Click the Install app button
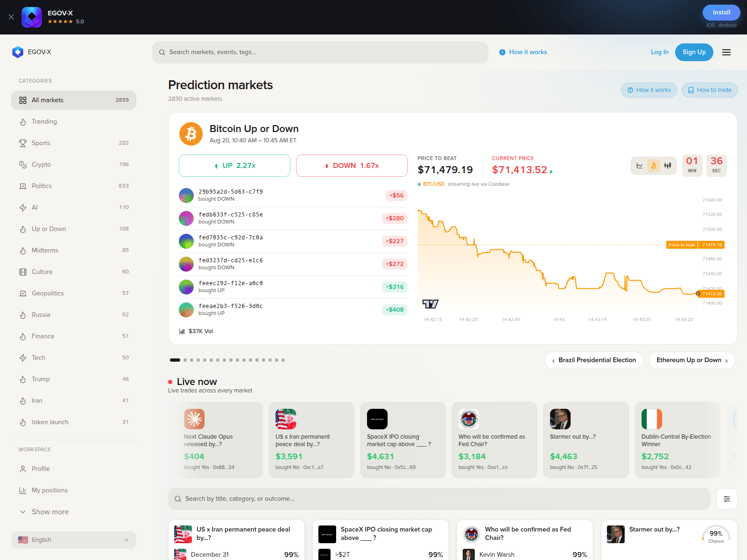The width and height of the screenshot is (747, 560). tap(721, 12)
